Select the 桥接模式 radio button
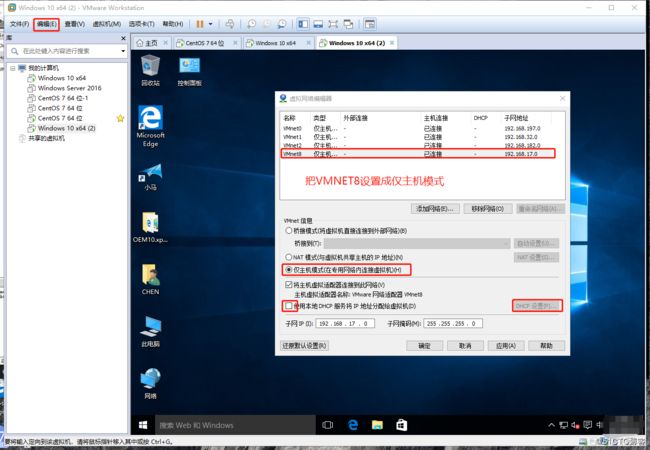650x450 pixels. pos(289,230)
